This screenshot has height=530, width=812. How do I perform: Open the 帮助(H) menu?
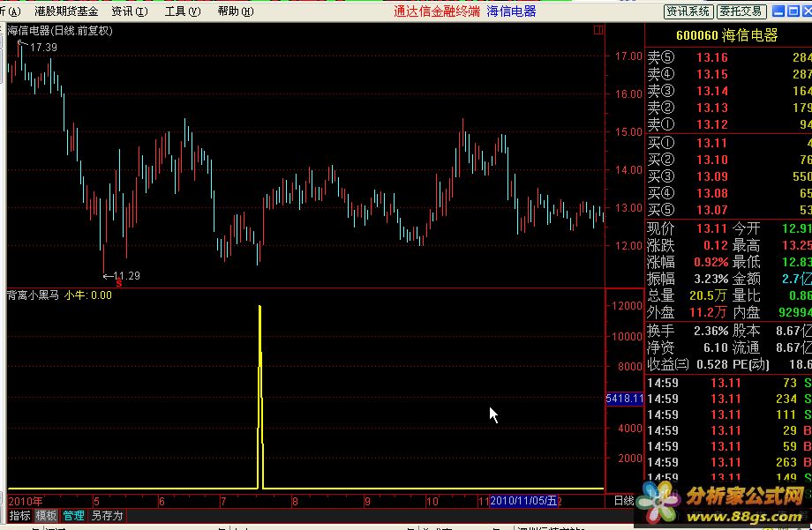[236, 11]
